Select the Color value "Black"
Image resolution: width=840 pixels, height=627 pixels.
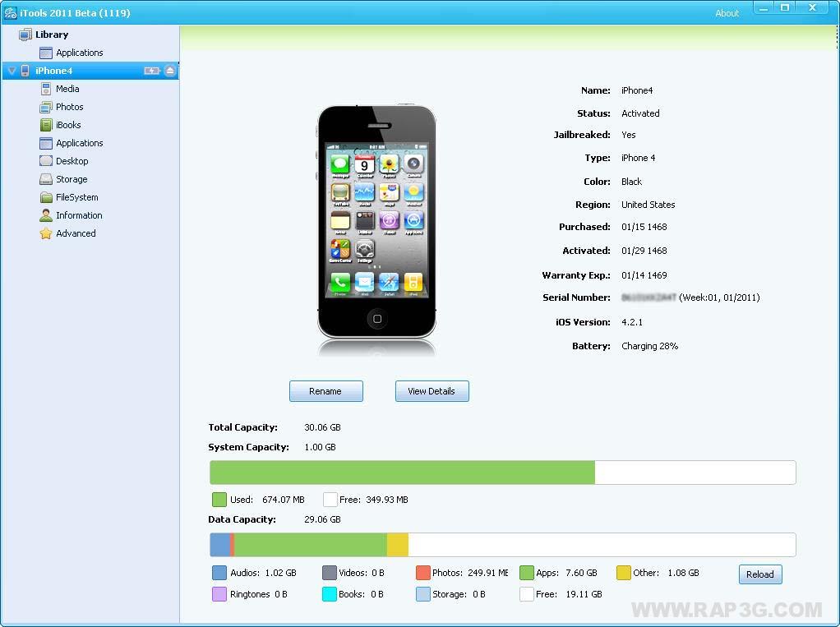click(x=631, y=182)
